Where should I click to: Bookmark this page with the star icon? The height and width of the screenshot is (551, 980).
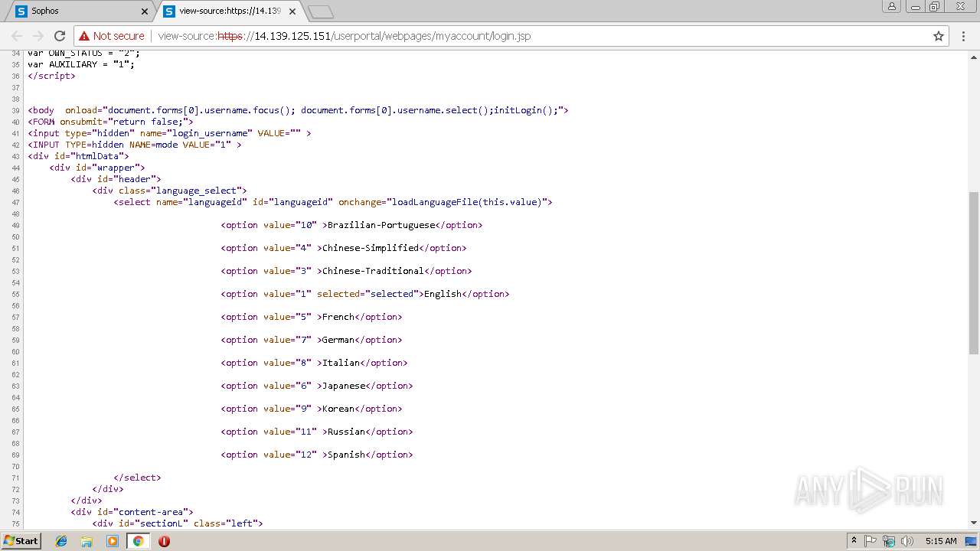pyautogui.click(x=938, y=36)
